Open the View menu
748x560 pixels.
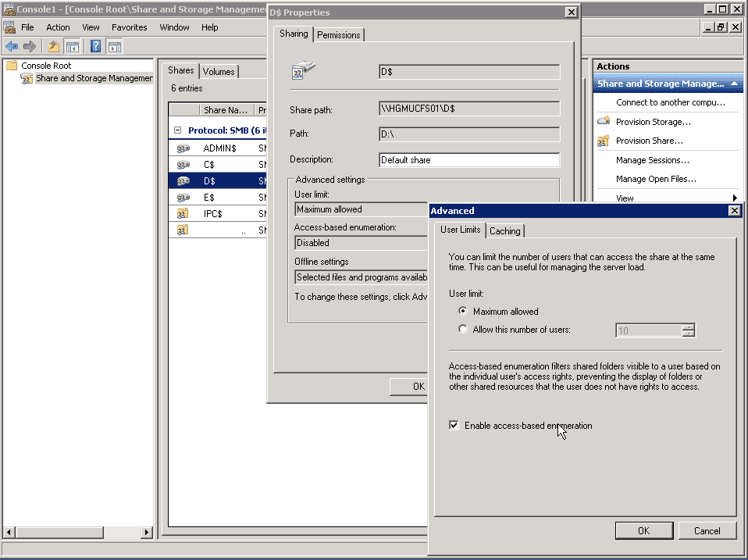click(91, 27)
